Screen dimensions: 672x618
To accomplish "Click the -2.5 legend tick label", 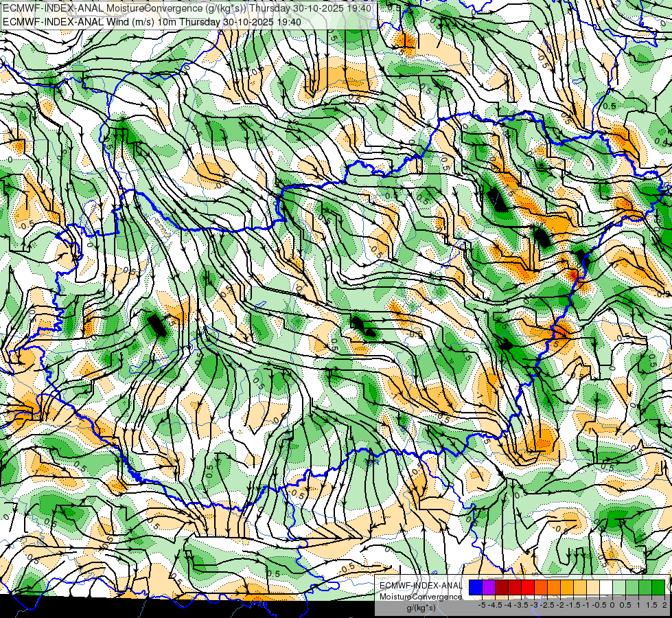I will tap(547, 605).
